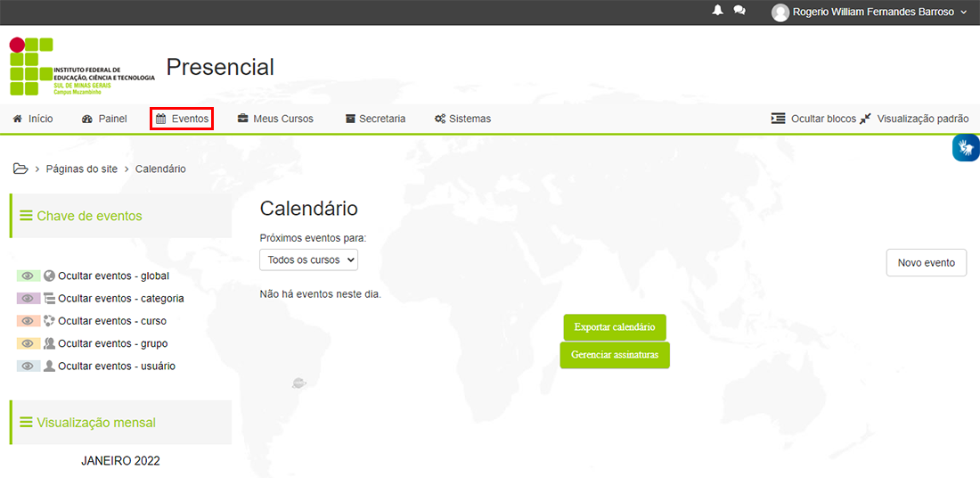The image size is (980, 478).
Task: Open Meus Cursos in the navigation bar
Action: 275,119
